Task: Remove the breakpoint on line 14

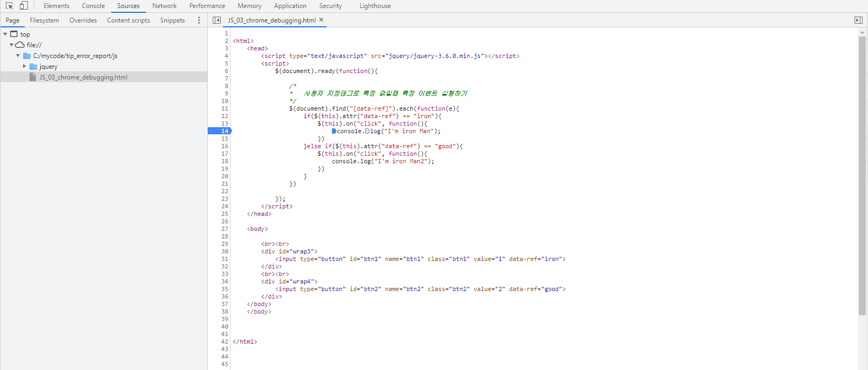Action: 219,131
